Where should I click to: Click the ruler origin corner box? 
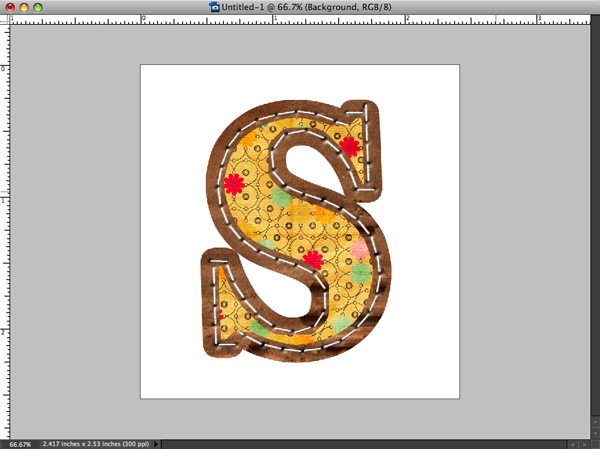5,18
